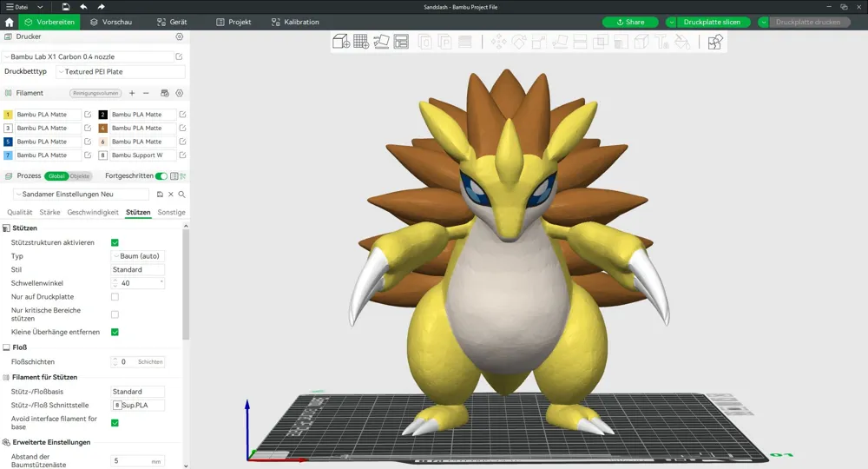
Task: Click the Color painting bucket icon
Action: (x=682, y=42)
